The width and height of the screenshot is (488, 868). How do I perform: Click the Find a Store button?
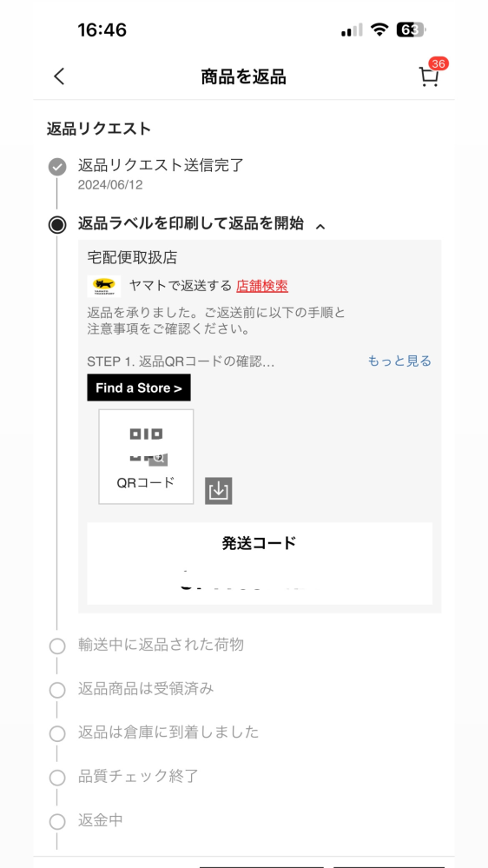click(x=139, y=388)
